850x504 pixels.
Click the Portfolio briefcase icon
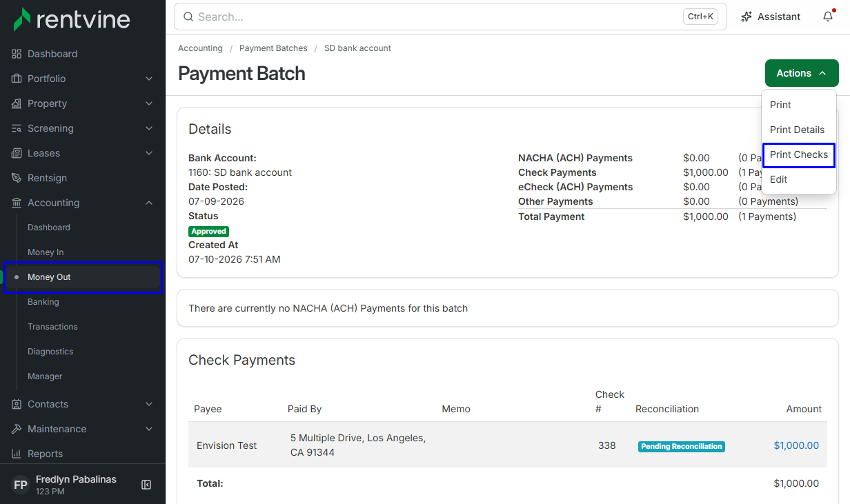coord(17,79)
